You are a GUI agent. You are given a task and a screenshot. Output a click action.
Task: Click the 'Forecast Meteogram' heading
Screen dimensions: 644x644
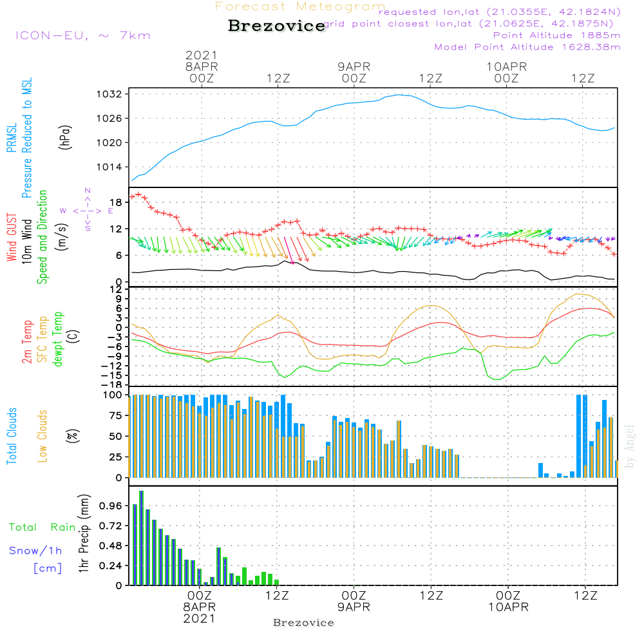click(300, 6)
